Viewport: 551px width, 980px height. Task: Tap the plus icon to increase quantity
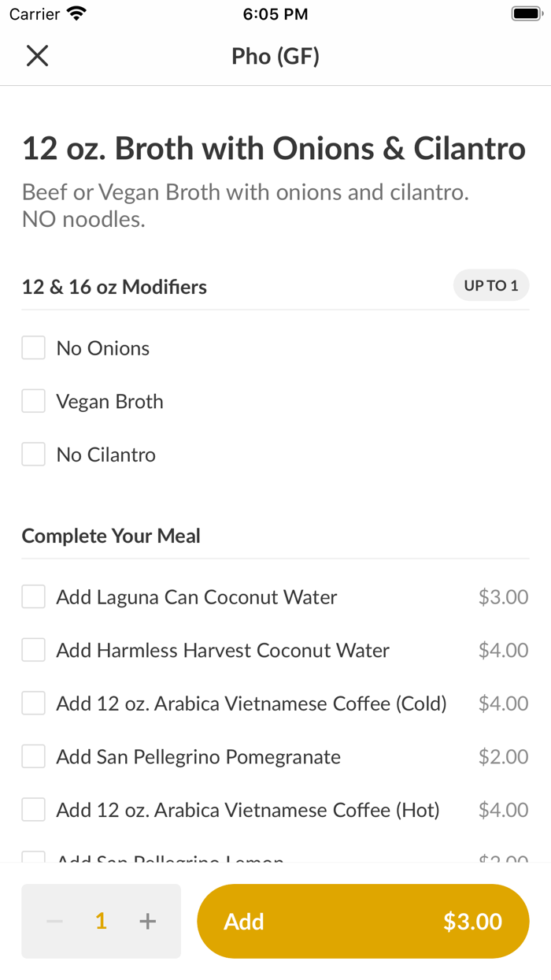147,920
